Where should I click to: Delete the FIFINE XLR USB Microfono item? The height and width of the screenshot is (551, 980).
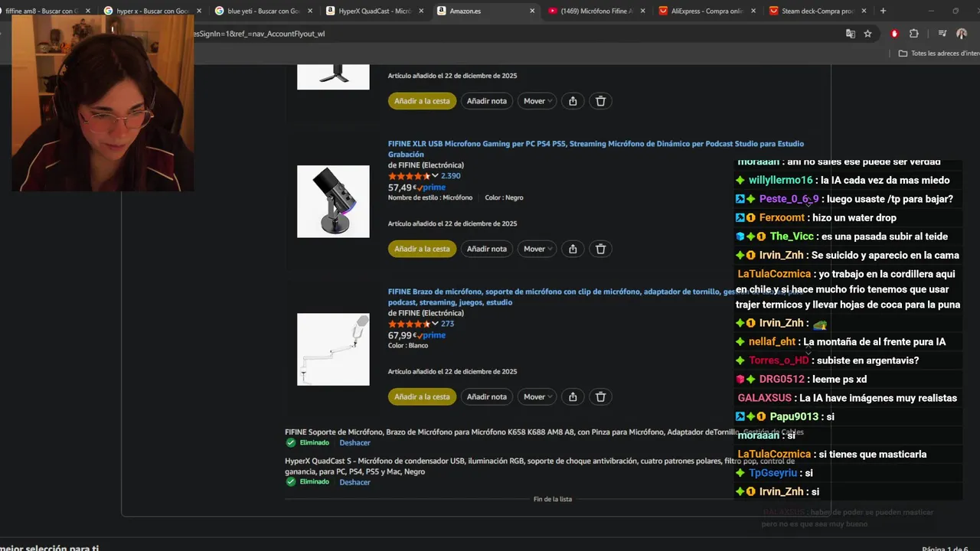pyautogui.click(x=601, y=249)
